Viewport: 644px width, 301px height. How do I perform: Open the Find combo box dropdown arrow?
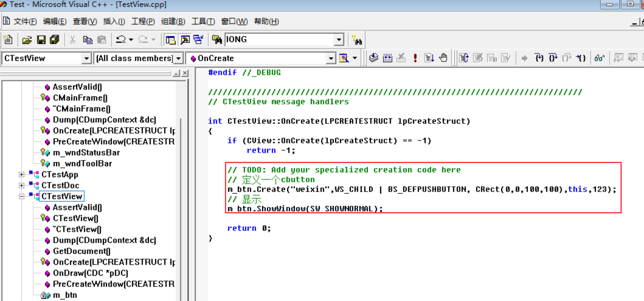(x=339, y=40)
